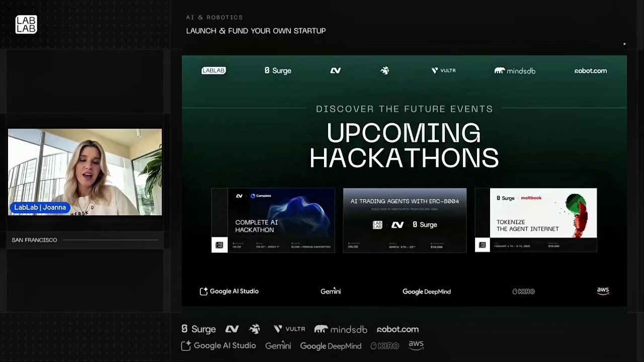Click the Surge logo in the slide header row
This screenshot has width=644, height=362.
coord(278,71)
